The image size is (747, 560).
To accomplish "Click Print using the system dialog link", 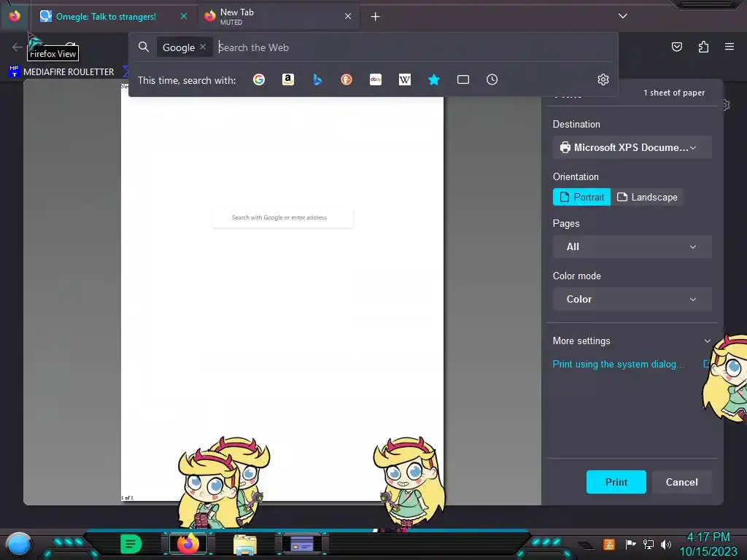I will pos(618,365).
